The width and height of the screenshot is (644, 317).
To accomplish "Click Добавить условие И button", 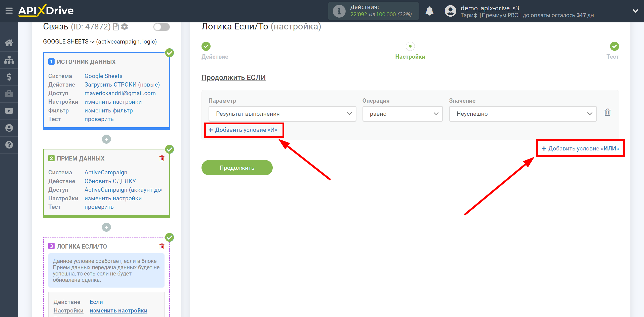I will (243, 130).
